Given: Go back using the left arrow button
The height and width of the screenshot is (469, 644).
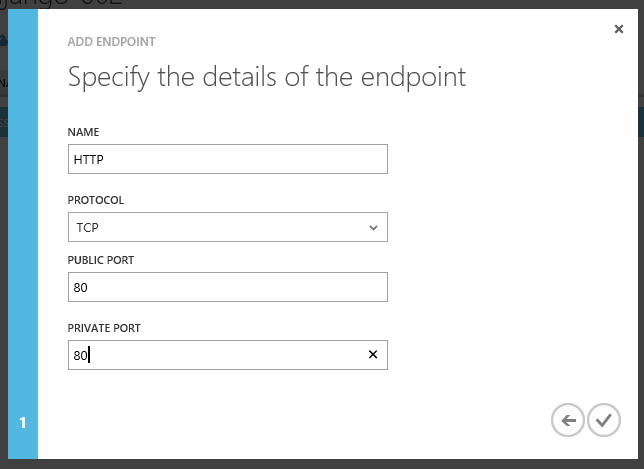Looking at the screenshot, I should (568, 420).
